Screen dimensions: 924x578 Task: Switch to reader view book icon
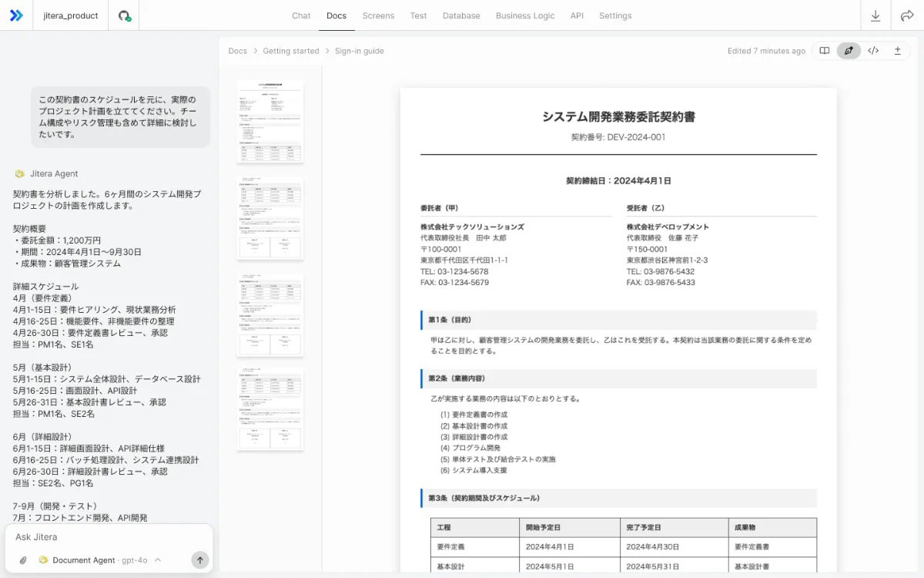click(x=825, y=51)
